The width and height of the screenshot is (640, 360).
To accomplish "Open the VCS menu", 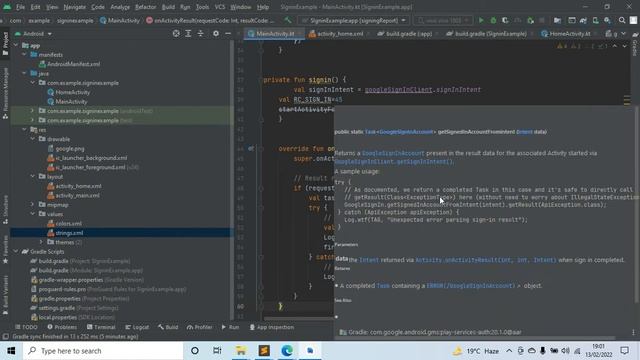I will (x=220, y=7).
